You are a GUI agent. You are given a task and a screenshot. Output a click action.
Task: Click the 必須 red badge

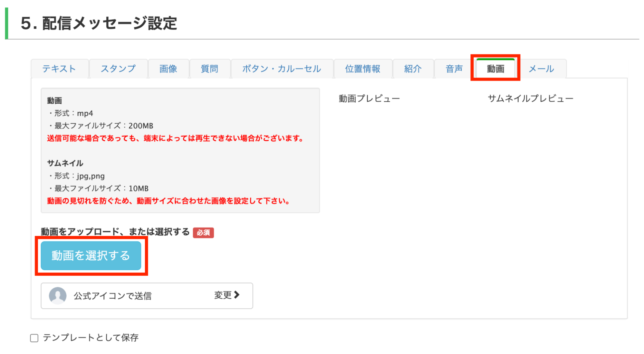[x=203, y=232]
